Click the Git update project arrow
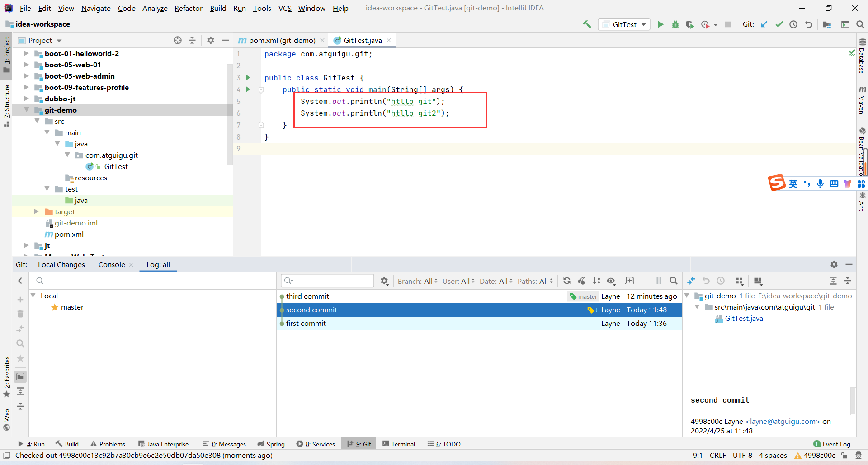Screen dimensions: 868x465 (764, 24)
